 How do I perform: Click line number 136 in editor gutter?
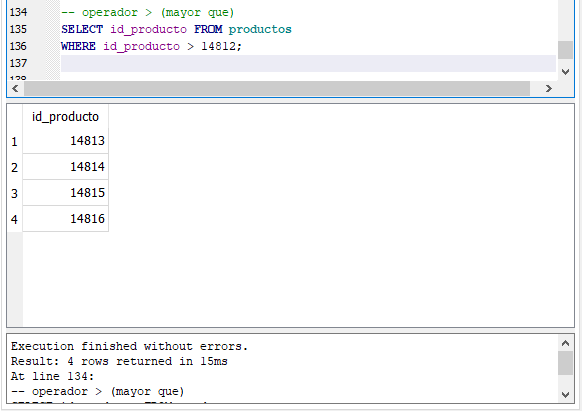[x=18, y=46]
